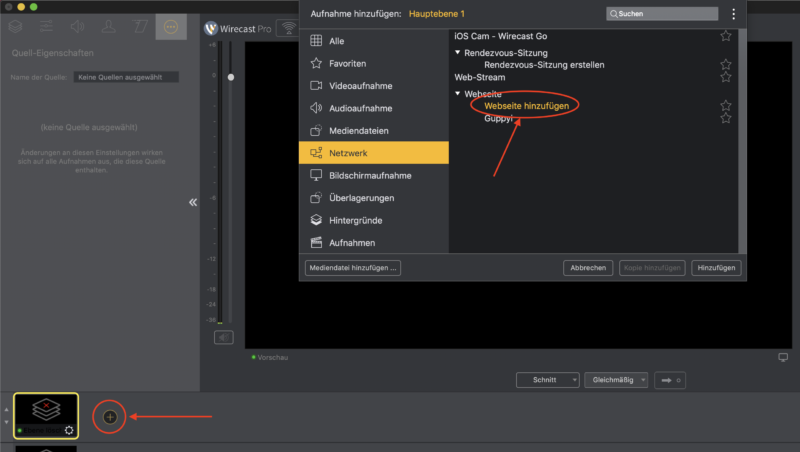Select the Videoaufnahme category

[x=374, y=86]
